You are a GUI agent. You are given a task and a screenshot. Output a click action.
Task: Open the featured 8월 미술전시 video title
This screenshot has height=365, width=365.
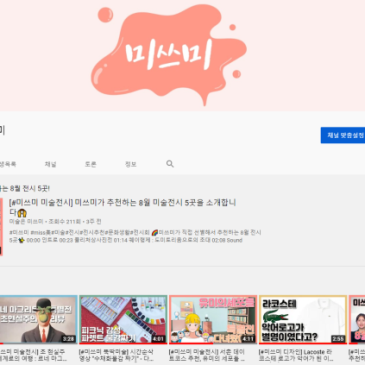pos(123,207)
